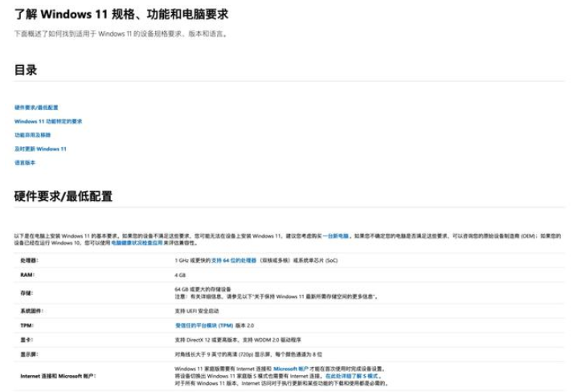Open the 硬件要求/最低配置 link in 目录
The height and width of the screenshot is (392, 573).
(x=36, y=108)
